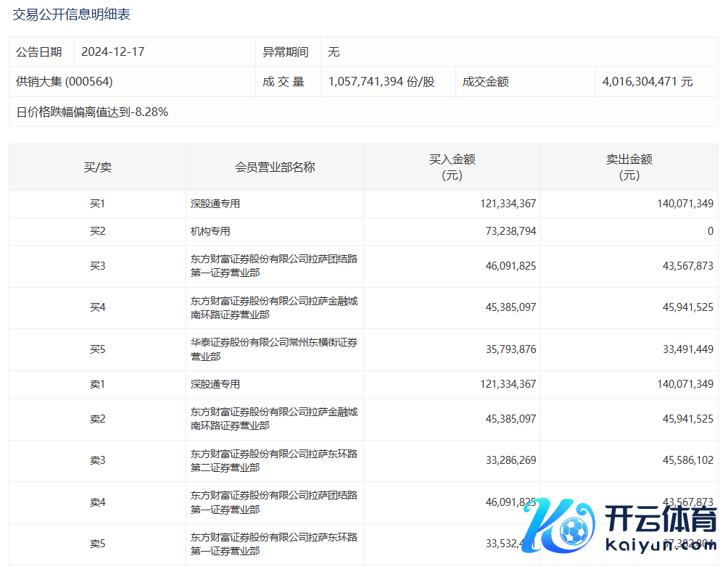Select the 华泰证券 常州东横街 branch name
This screenshot has height=569, width=728.
(273, 349)
